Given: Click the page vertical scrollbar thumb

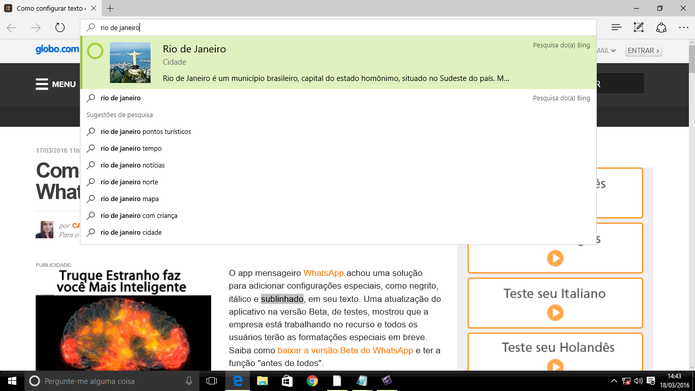Looking at the screenshot, I should coord(691,60).
